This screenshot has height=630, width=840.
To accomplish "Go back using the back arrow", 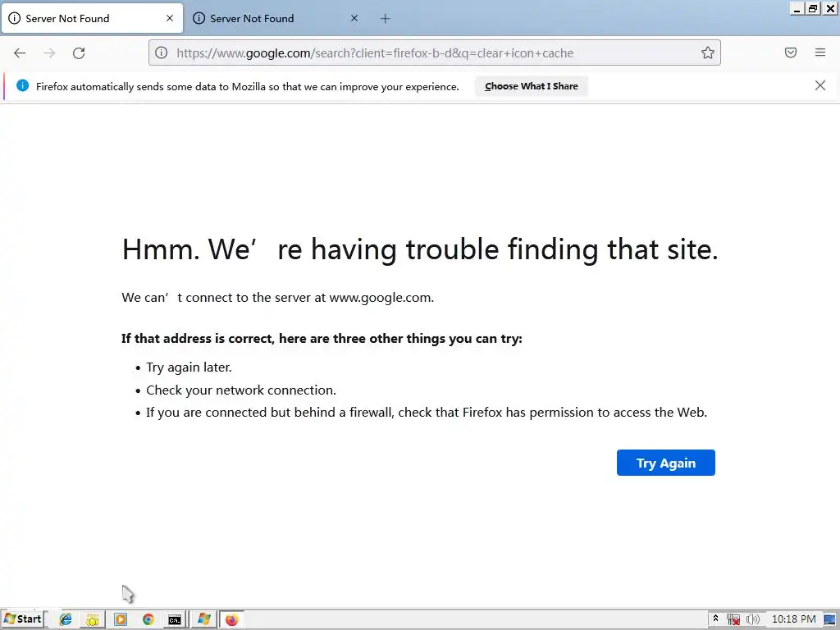I will coord(20,53).
